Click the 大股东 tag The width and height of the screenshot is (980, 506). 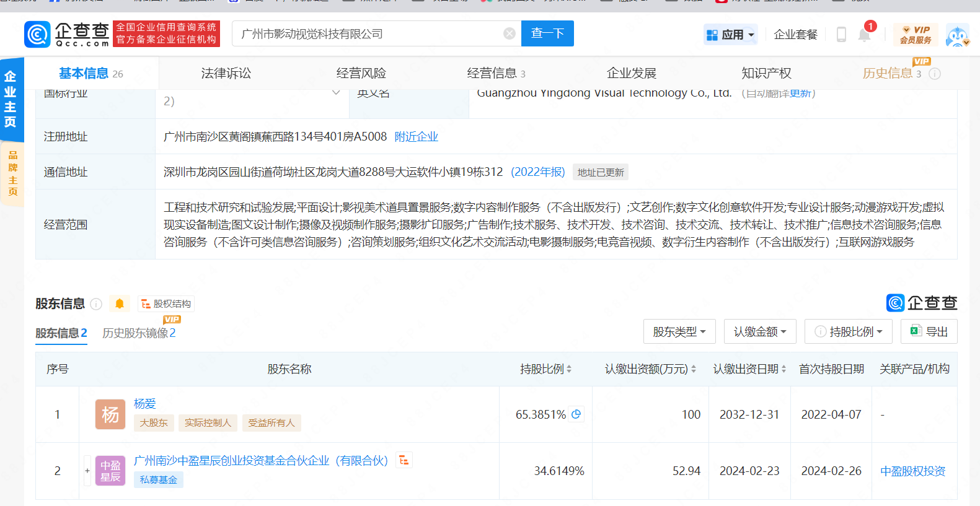tap(154, 422)
